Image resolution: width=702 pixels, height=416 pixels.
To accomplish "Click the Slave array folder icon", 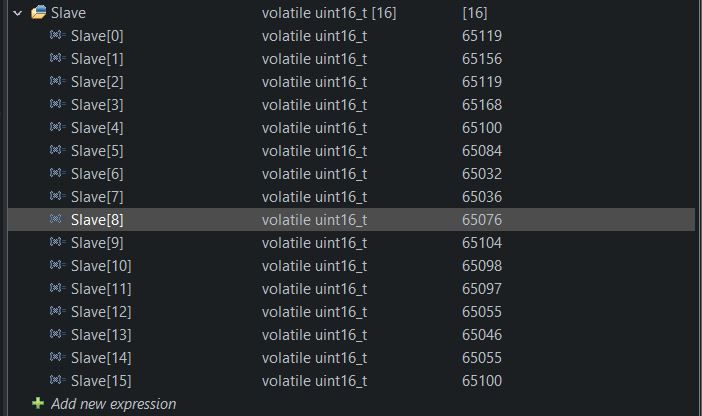I will pos(39,13).
